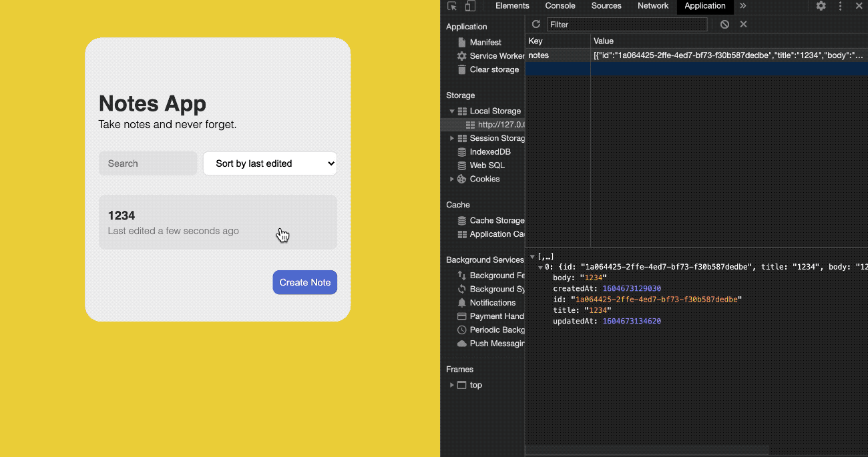Select the inspect element cursor tool
Screen dimensions: 868x457
click(x=451, y=6)
